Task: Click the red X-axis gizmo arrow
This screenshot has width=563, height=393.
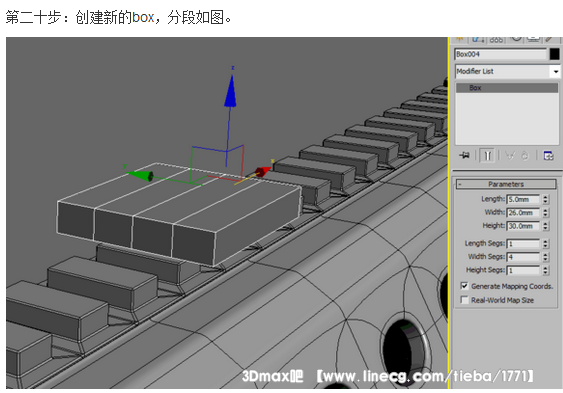Action: 263,171
